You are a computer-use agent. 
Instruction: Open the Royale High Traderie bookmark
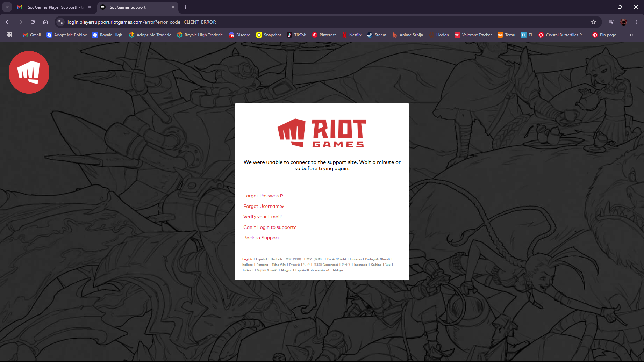pos(200,35)
